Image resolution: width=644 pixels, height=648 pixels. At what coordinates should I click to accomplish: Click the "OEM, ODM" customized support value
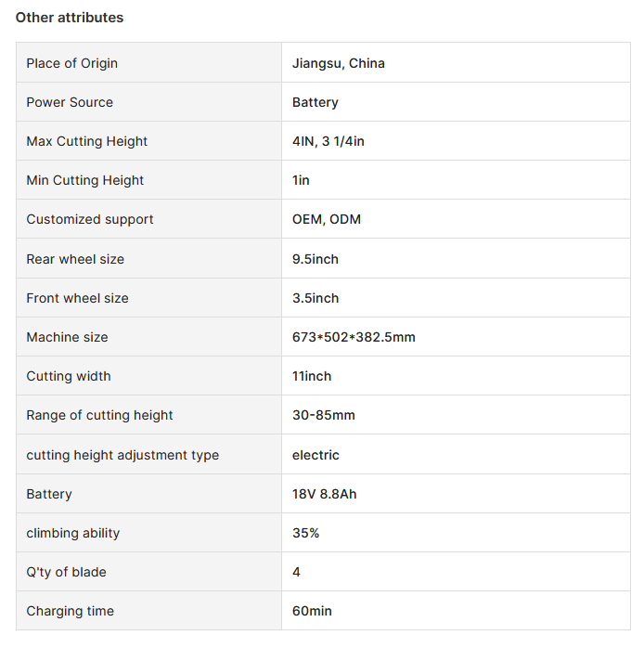pos(326,219)
